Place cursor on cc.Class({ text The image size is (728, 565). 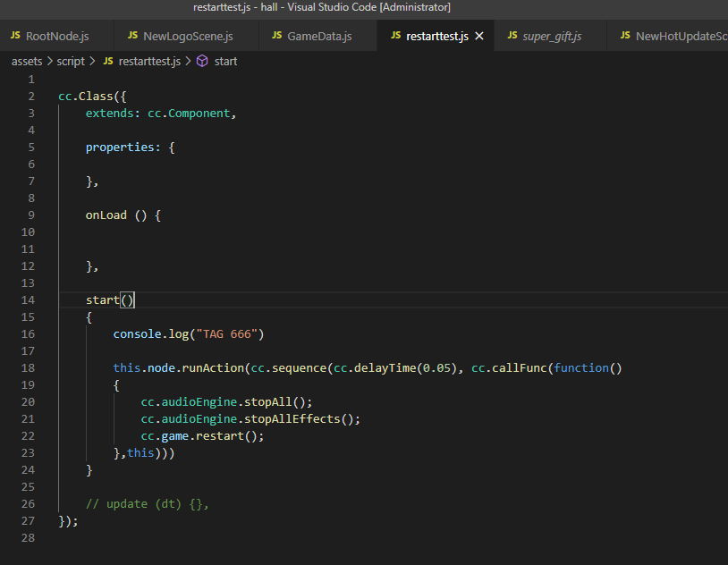tap(92, 96)
